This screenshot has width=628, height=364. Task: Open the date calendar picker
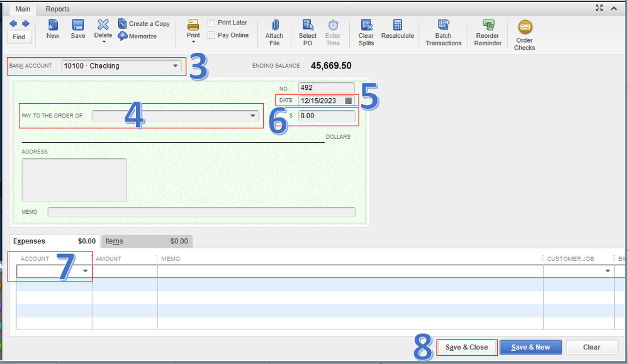click(x=349, y=101)
